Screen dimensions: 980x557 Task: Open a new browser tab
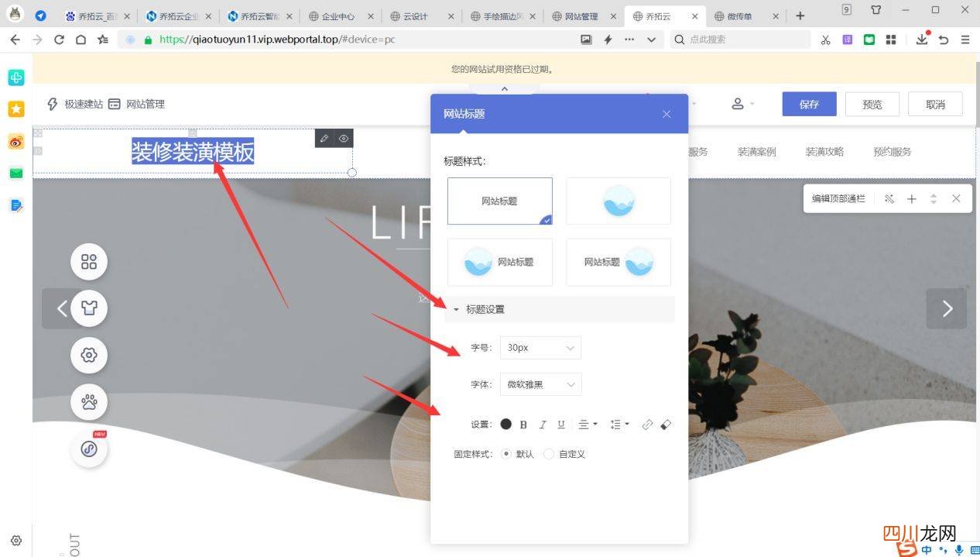800,16
